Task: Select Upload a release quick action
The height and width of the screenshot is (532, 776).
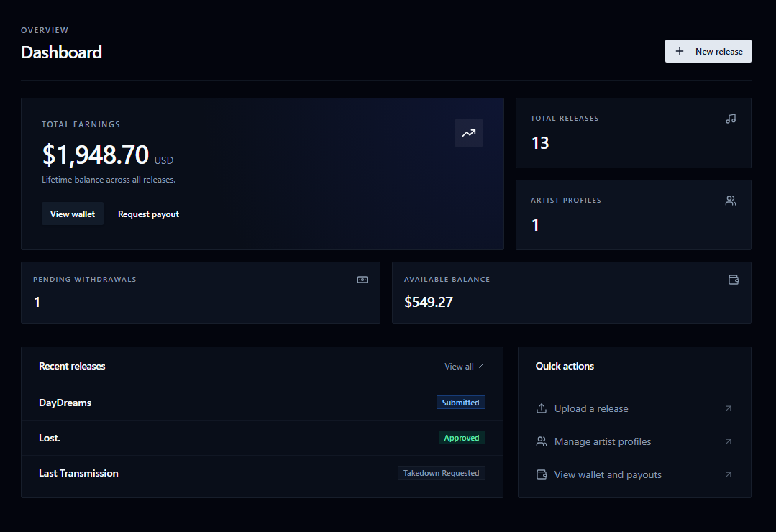Action: [x=634, y=408]
